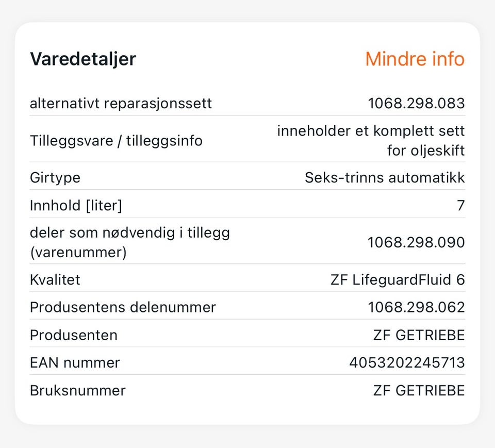
Task: Click the Kvalitet row label
Action: click(55, 280)
